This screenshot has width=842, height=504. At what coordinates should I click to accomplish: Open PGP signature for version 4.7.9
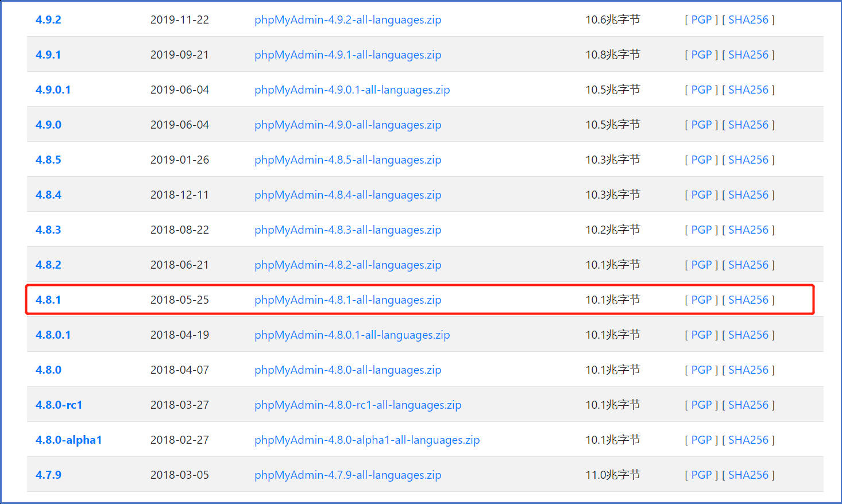pyautogui.click(x=701, y=475)
